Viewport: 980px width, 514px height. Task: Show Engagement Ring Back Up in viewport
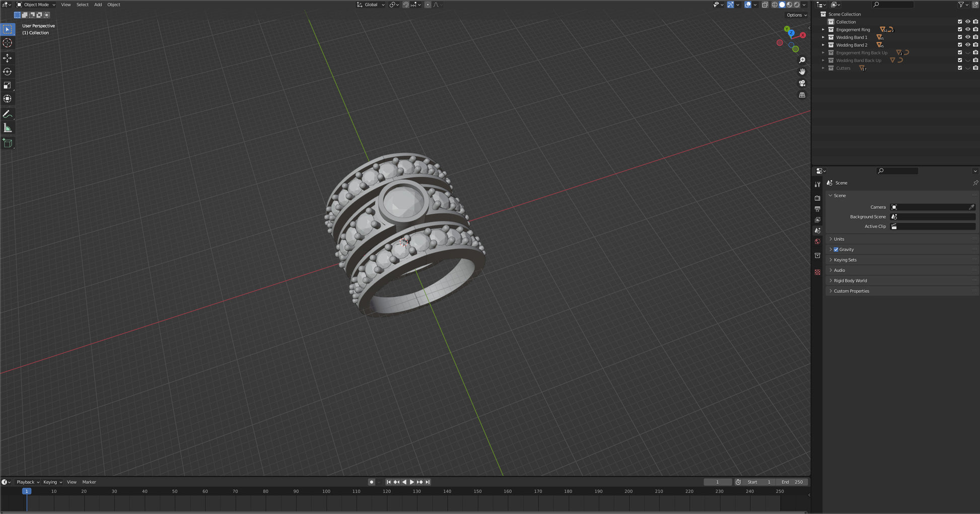pyautogui.click(x=967, y=52)
